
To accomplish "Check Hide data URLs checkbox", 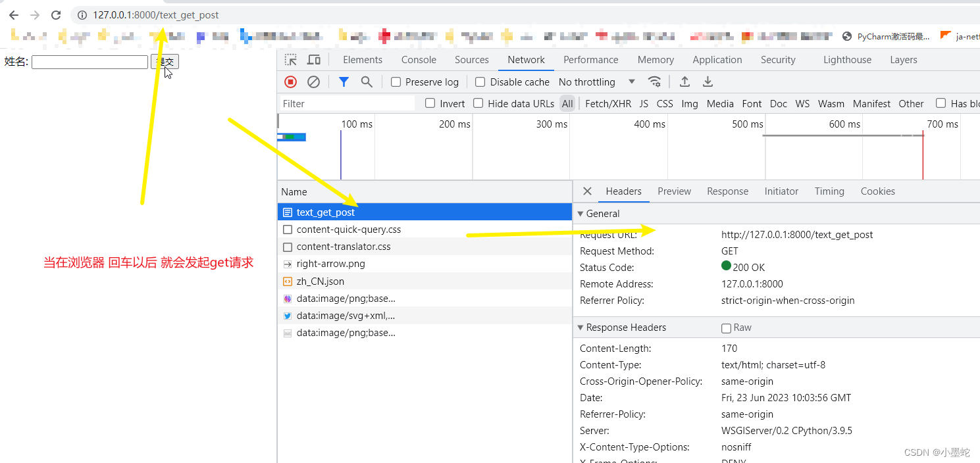I will (478, 103).
